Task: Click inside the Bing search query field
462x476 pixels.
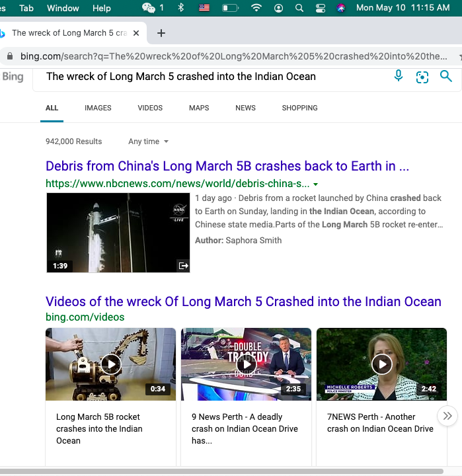Action: coord(212,77)
